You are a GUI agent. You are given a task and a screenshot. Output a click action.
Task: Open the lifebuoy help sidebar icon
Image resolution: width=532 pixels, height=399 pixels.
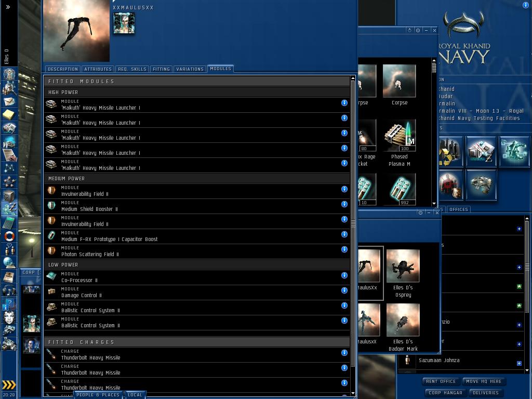(9, 236)
